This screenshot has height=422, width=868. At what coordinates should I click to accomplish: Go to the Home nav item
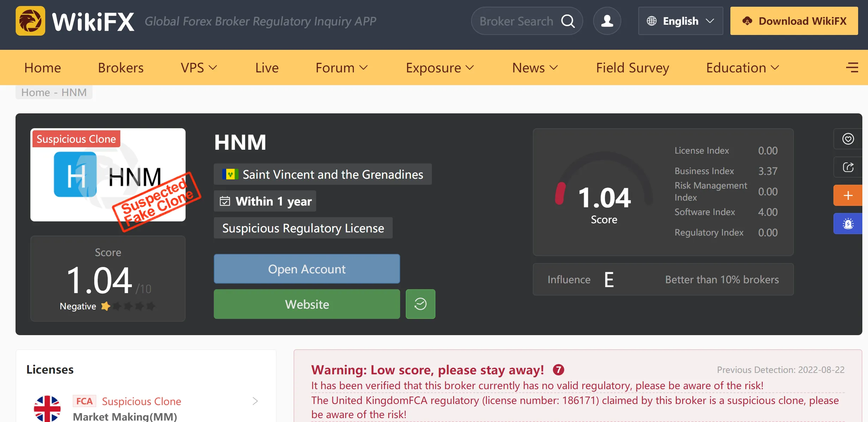(43, 67)
